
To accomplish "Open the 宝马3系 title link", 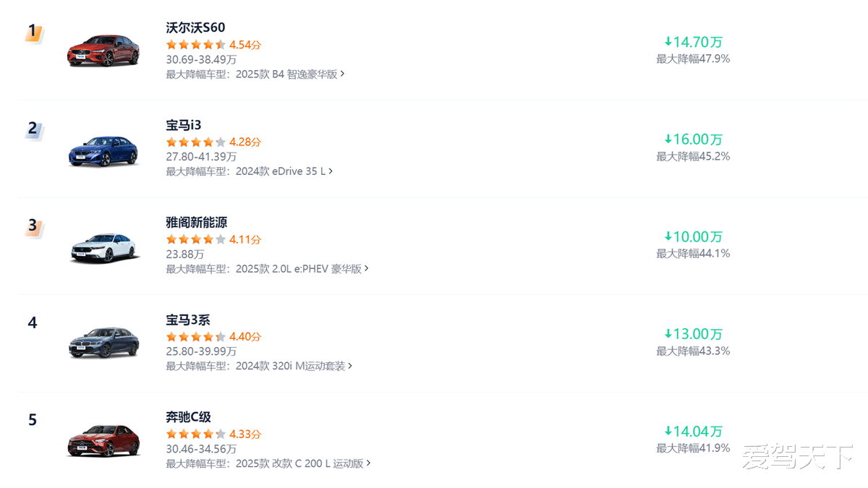I will click(188, 320).
